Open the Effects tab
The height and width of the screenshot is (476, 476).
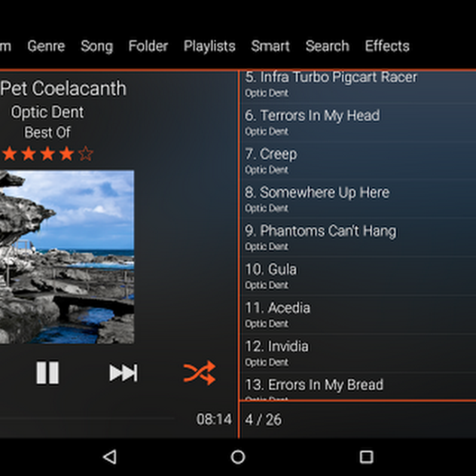[x=387, y=46]
